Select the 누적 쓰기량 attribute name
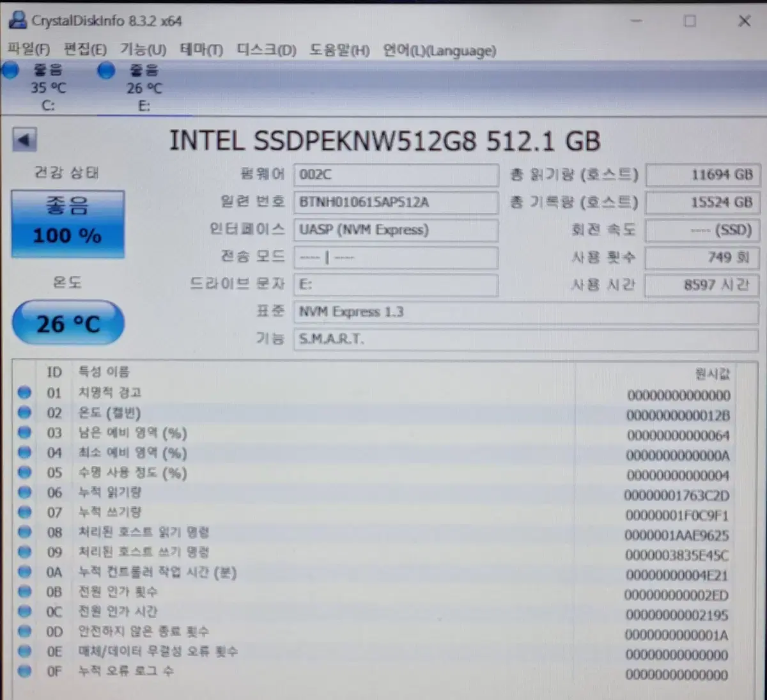 (110, 512)
